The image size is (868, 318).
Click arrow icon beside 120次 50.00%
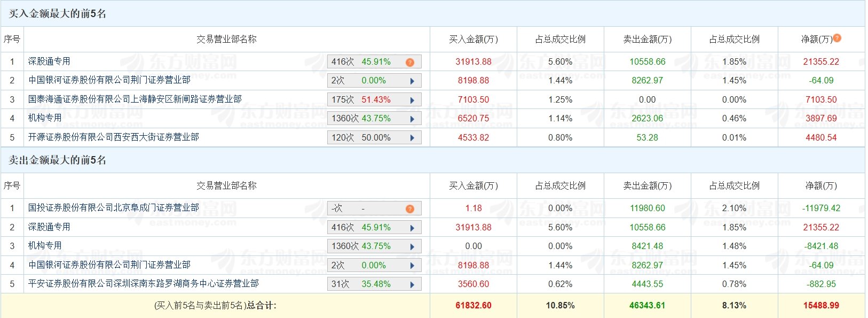[412, 138]
